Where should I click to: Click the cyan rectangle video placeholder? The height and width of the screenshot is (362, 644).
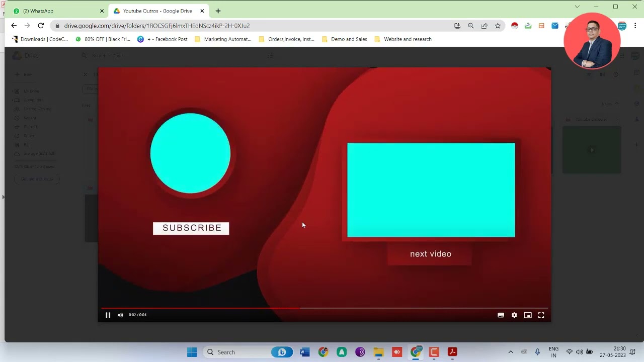[x=431, y=190]
